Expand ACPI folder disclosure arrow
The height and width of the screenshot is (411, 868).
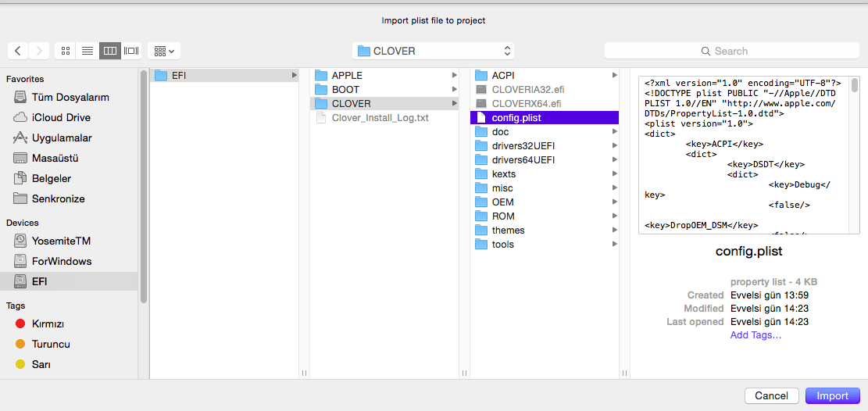(614, 75)
